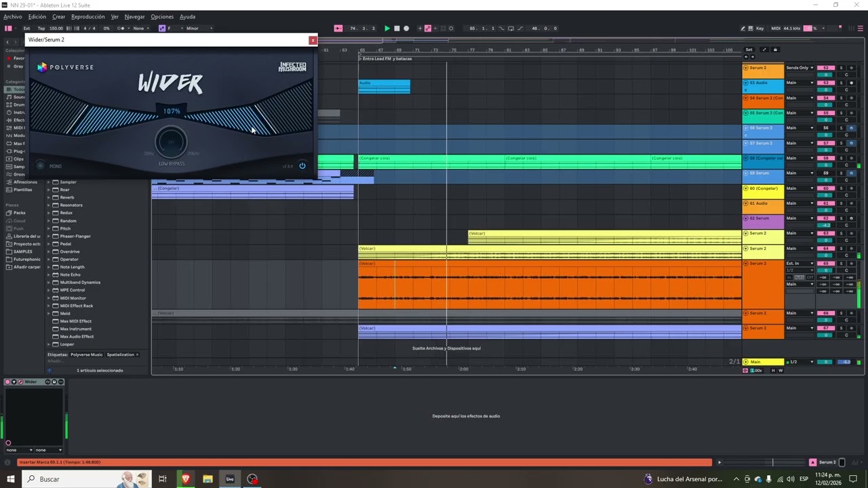Click the 107% width value in Wider
The width and height of the screenshot is (868, 488).
[172, 111]
